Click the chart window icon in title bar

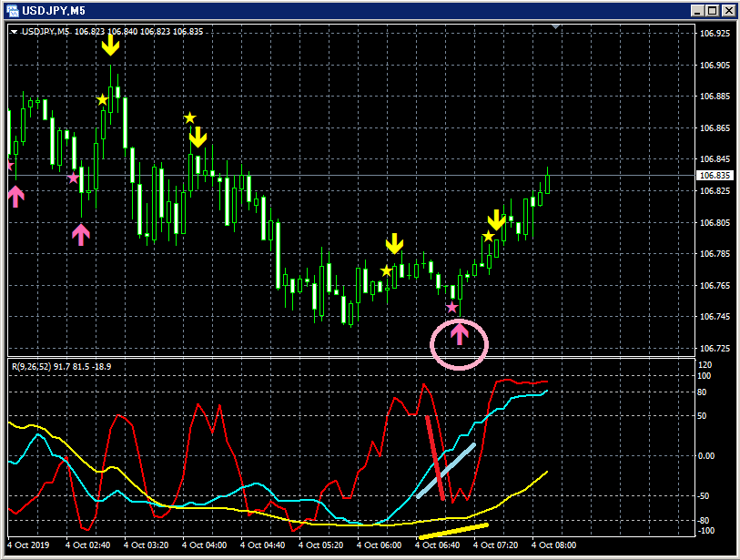(13, 10)
